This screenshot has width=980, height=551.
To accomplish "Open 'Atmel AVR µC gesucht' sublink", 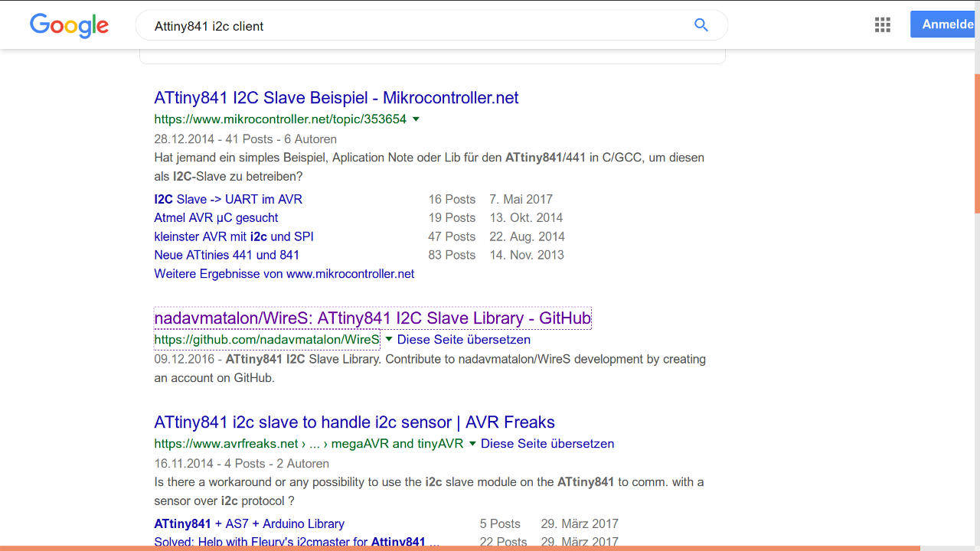I will click(x=216, y=217).
